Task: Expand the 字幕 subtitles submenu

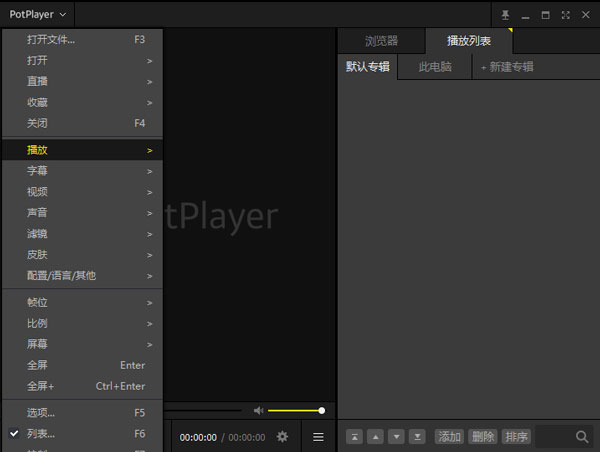Action: tap(82, 171)
